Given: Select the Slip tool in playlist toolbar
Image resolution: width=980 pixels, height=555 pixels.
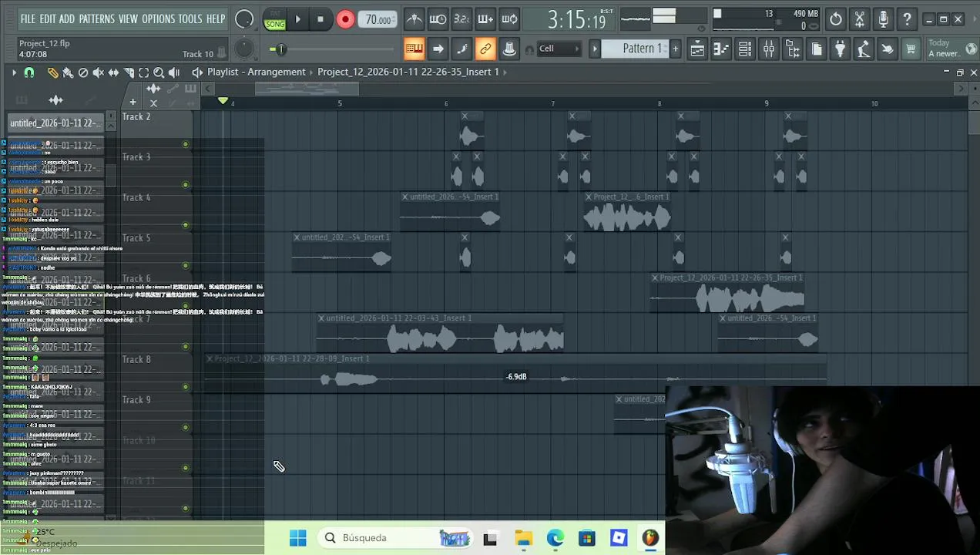Looking at the screenshot, I should pyautogui.click(x=113, y=72).
